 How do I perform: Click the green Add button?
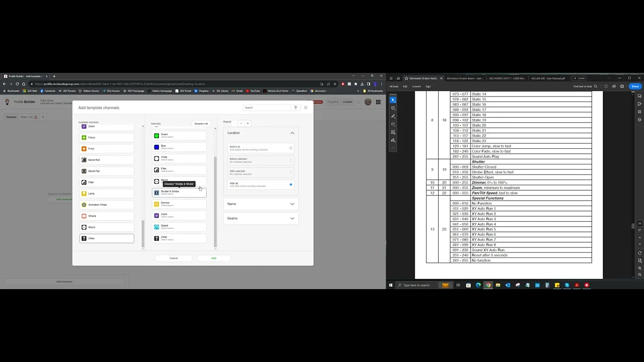pyautogui.click(x=214, y=258)
